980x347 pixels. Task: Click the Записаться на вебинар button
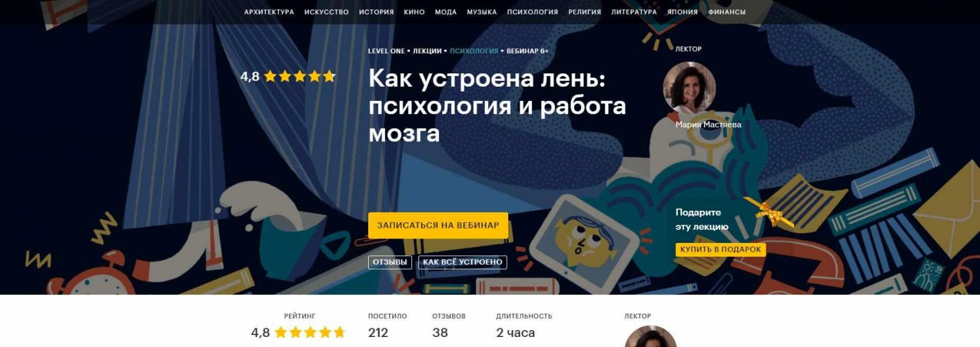[x=438, y=225]
